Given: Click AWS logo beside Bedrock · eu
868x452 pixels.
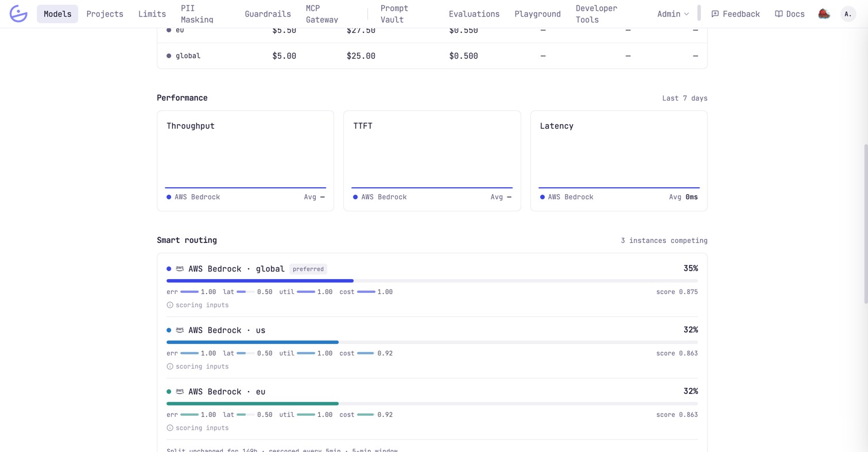Looking at the screenshot, I should (x=180, y=391).
